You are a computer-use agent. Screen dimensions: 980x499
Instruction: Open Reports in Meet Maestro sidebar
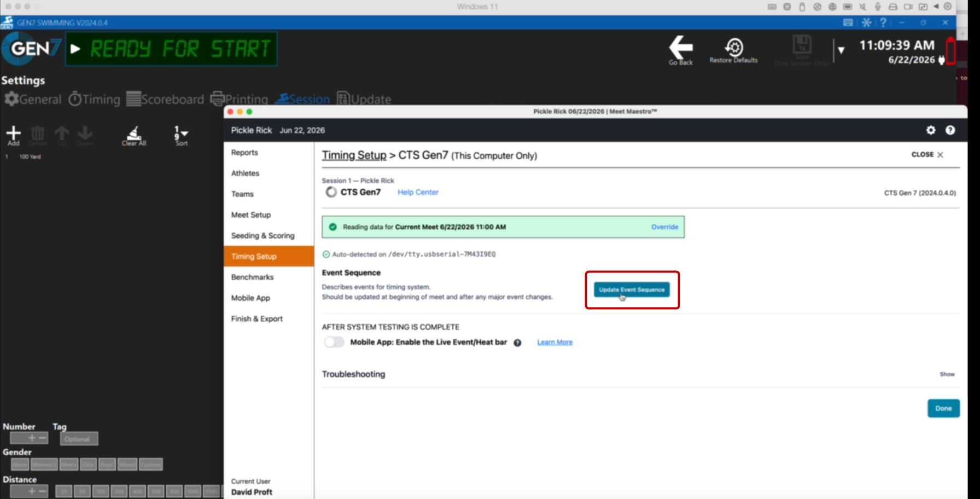244,153
